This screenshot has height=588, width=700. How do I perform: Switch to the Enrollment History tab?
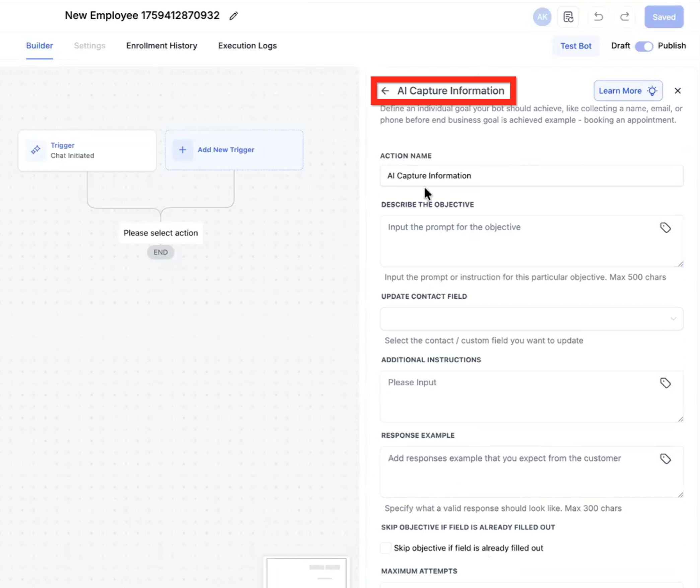tap(161, 46)
